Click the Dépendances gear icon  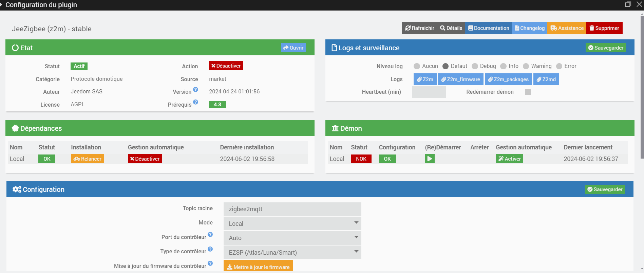pyautogui.click(x=15, y=128)
